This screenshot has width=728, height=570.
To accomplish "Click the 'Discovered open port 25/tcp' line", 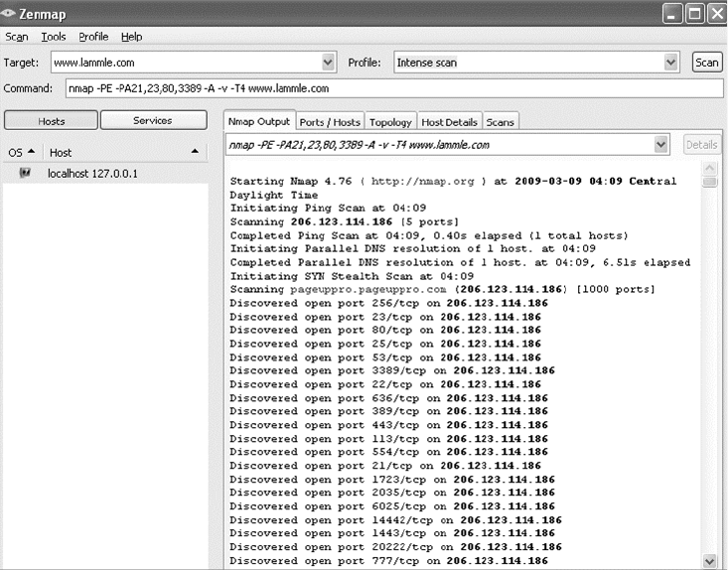I will [x=385, y=344].
